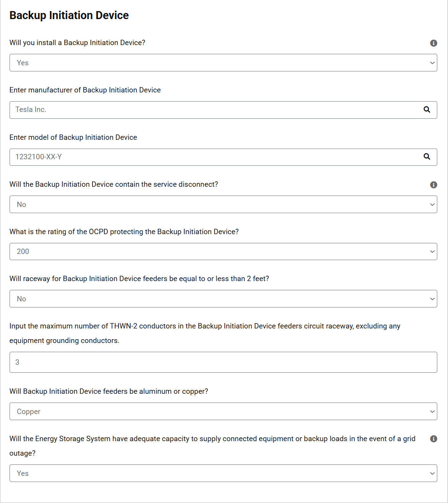Click info icon beside install Backup Initiation Device question

coord(433,43)
